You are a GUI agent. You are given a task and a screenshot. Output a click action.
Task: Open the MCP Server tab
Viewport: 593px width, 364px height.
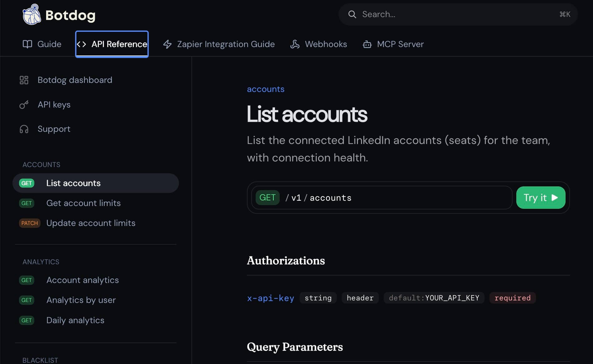[x=393, y=44]
